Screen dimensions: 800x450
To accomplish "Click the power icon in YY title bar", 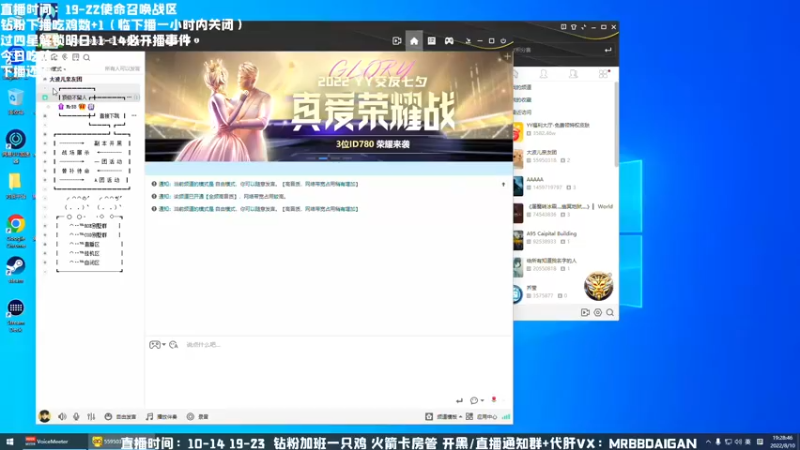I will [503, 41].
